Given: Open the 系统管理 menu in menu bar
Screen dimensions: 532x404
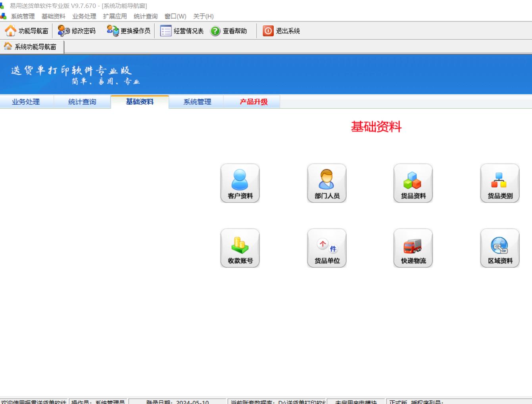Looking at the screenshot, I should (x=23, y=16).
